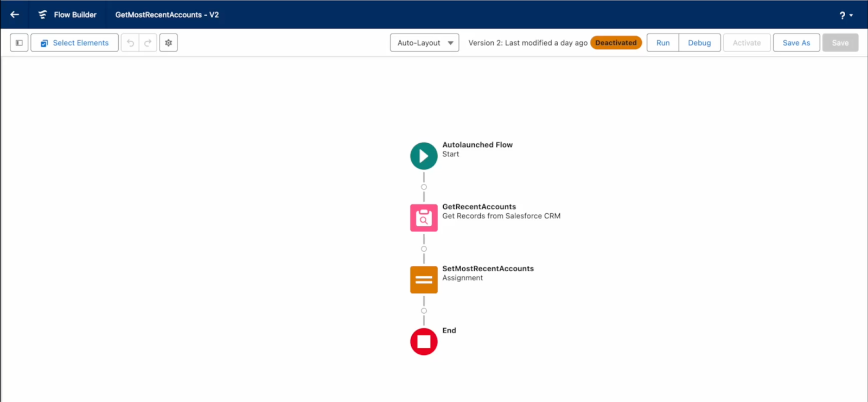This screenshot has width=868, height=402.
Task: Add element after SetMostRecentAccounts node
Action: pos(424,311)
